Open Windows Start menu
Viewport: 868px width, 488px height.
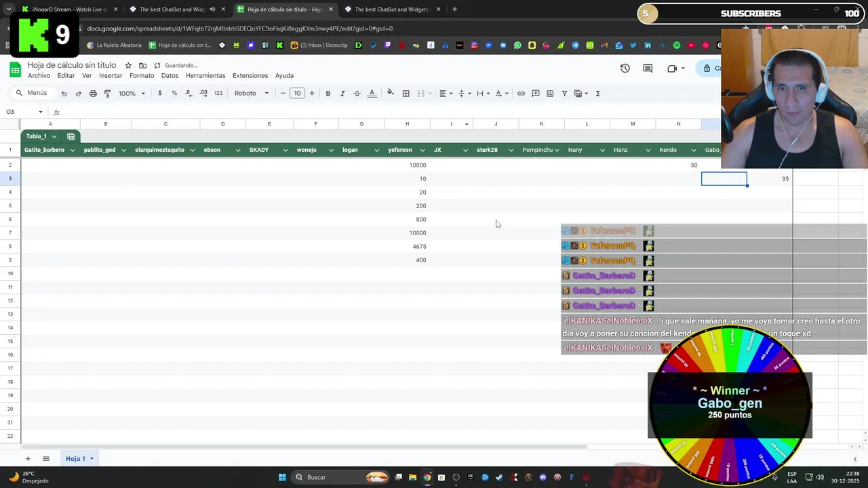282,477
